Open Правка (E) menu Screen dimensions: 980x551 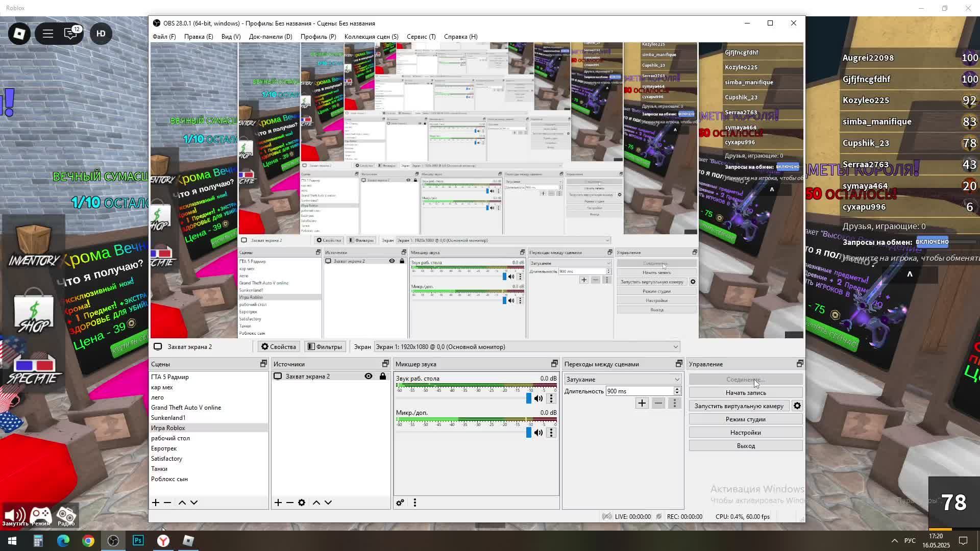click(x=199, y=37)
